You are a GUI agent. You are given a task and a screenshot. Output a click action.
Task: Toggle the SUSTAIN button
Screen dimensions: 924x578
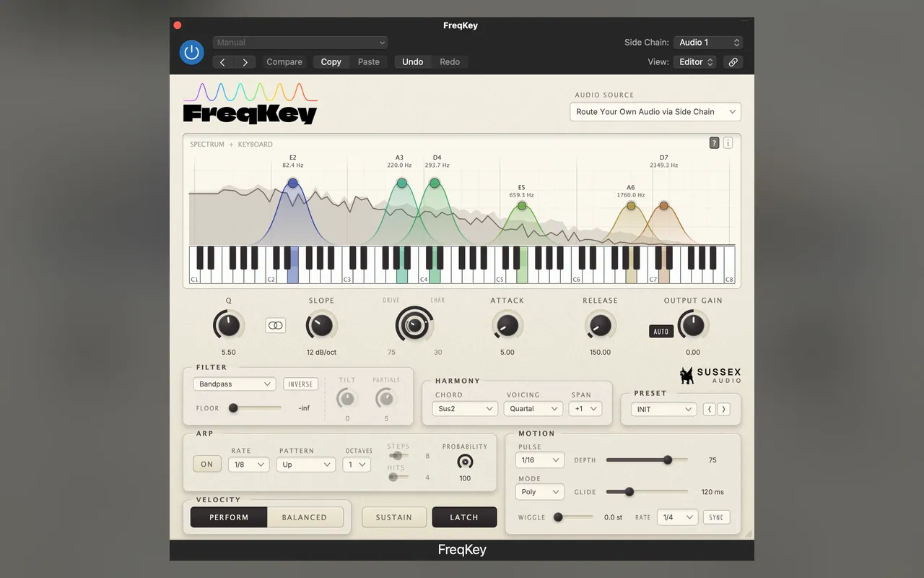pyautogui.click(x=394, y=517)
